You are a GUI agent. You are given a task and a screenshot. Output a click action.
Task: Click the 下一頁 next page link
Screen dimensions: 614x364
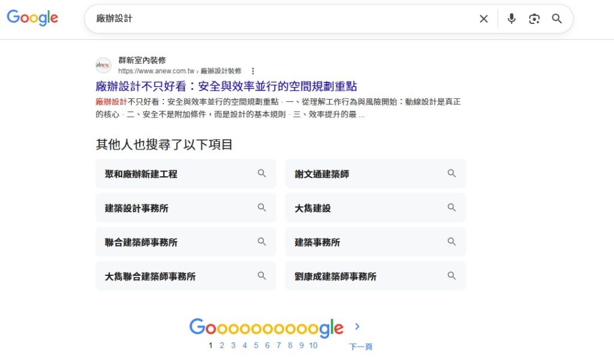coord(360,347)
